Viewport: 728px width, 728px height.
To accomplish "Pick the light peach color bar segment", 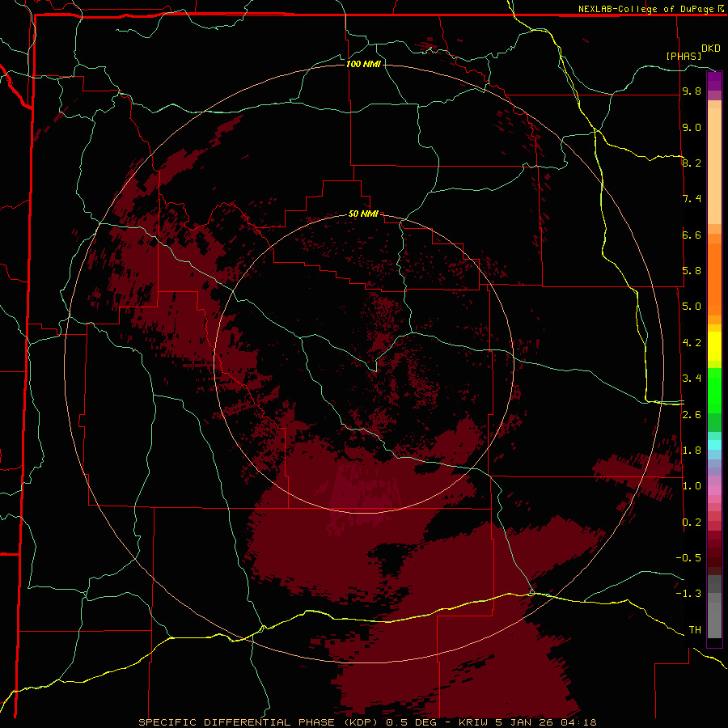I will [x=714, y=167].
